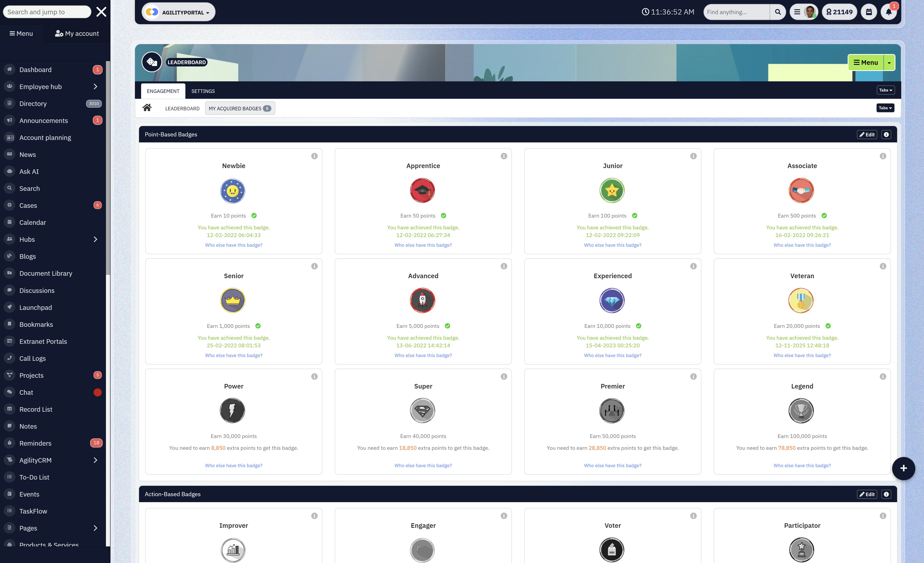The width and height of the screenshot is (924, 563).
Task: Open the AGILITYPORTAL dropdown
Action: [179, 12]
